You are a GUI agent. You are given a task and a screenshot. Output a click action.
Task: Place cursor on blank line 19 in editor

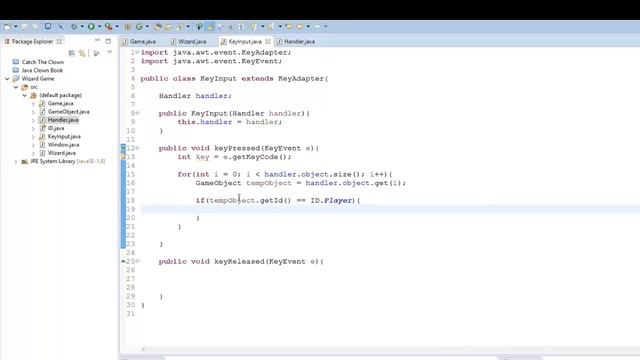(x=390, y=209)
